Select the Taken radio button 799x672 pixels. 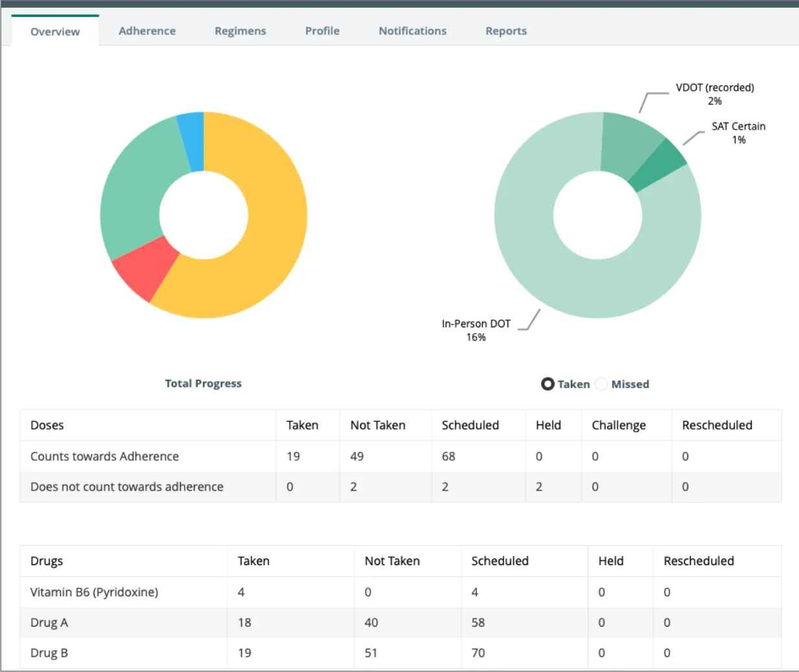coord(548,384)
